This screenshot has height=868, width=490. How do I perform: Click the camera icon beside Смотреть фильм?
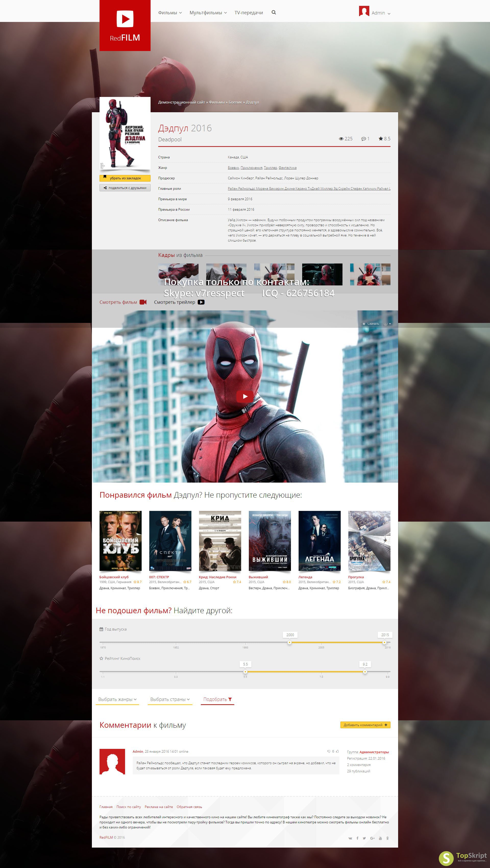pos(143,302)
